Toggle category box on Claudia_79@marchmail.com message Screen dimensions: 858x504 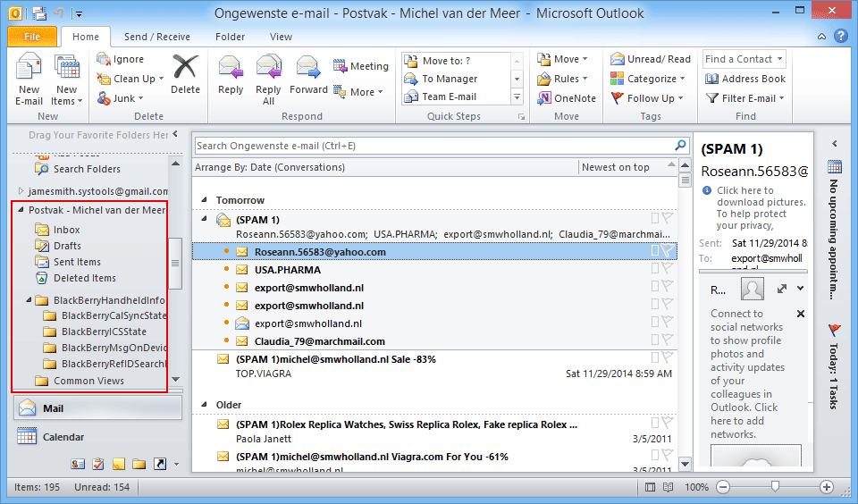point(654,340)
